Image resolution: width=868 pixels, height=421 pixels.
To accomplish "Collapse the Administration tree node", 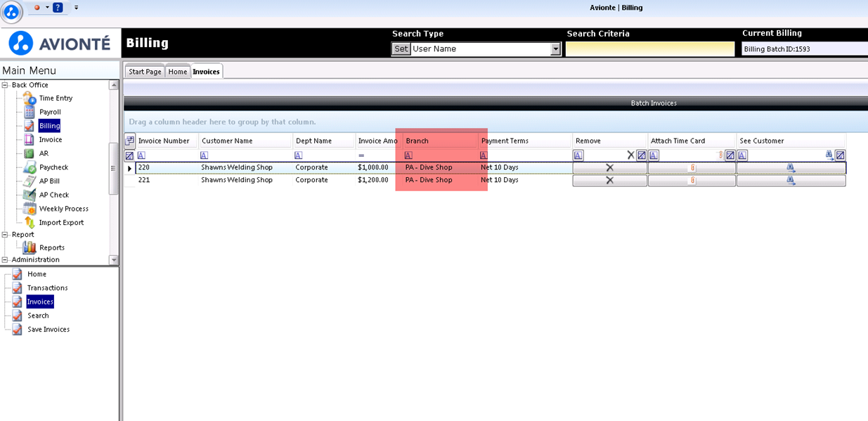I will (x=6, y=260).
